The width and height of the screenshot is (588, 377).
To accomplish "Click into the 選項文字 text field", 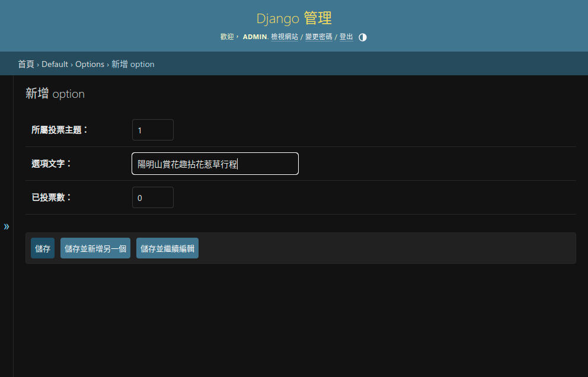I will 215,164.
